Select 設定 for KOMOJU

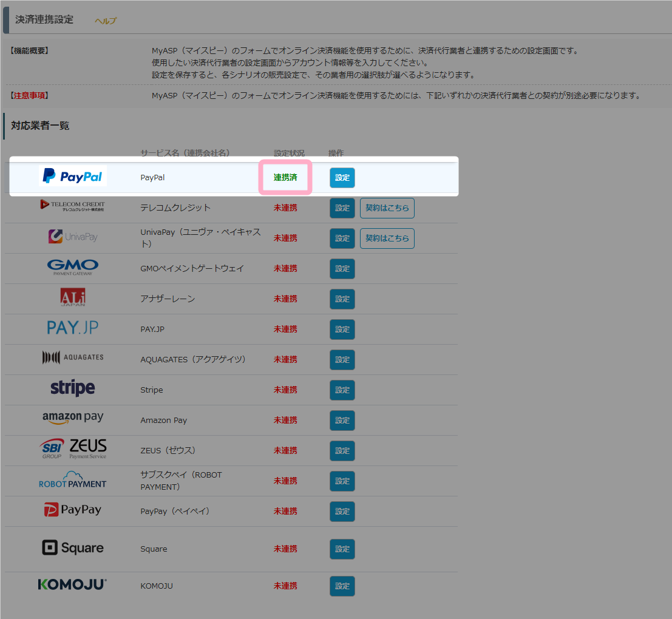pos(342,586)
